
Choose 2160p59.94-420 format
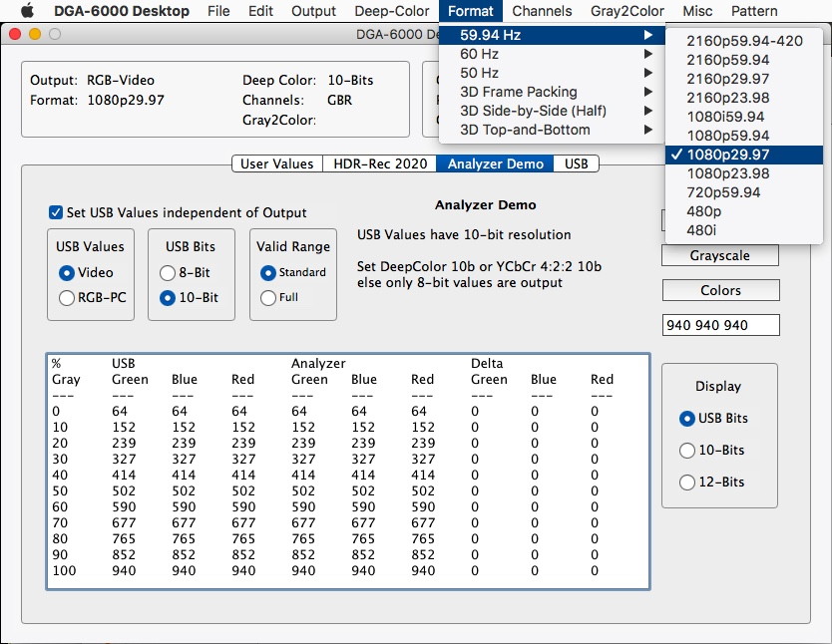pyautogui.click(x=744, y=41)
